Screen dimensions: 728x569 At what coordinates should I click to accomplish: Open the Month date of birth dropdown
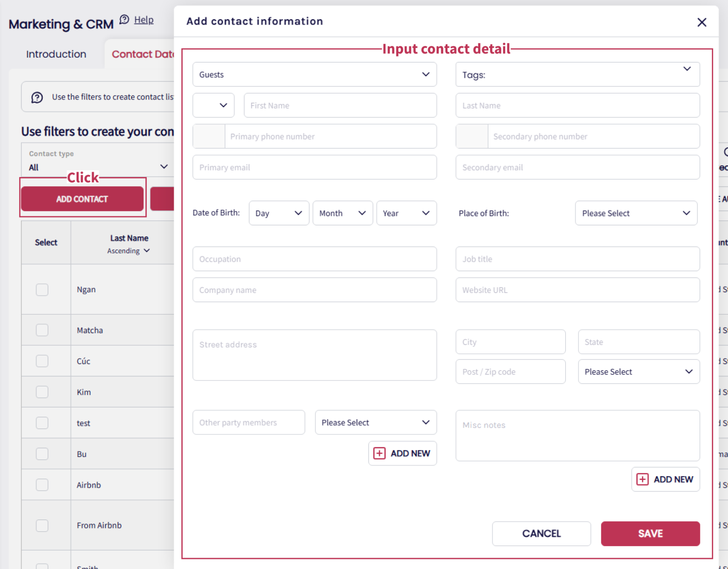[343, 213]
